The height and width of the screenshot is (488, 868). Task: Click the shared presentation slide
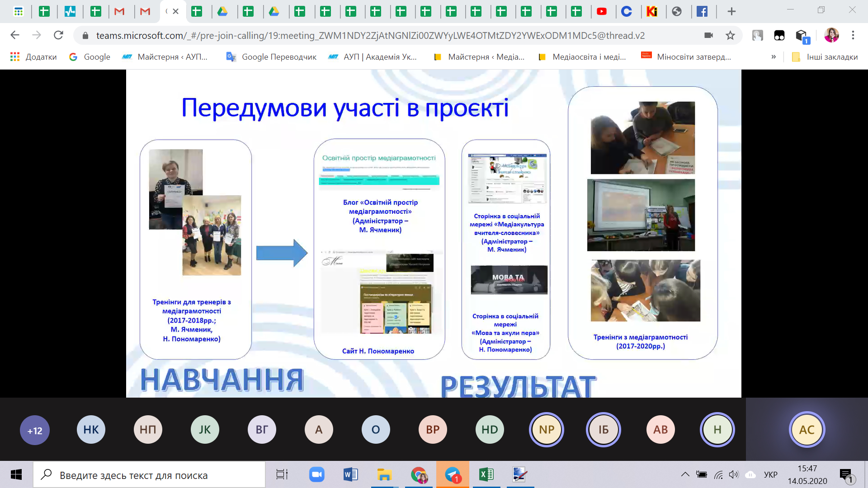tap(434, 234)
